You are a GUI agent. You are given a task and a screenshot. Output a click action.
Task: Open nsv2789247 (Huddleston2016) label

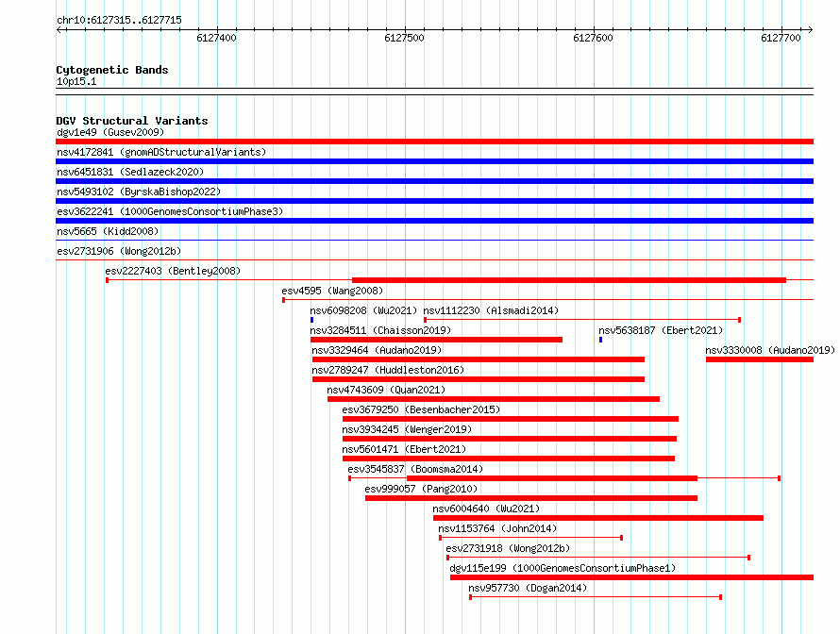(x=388, y=370)
